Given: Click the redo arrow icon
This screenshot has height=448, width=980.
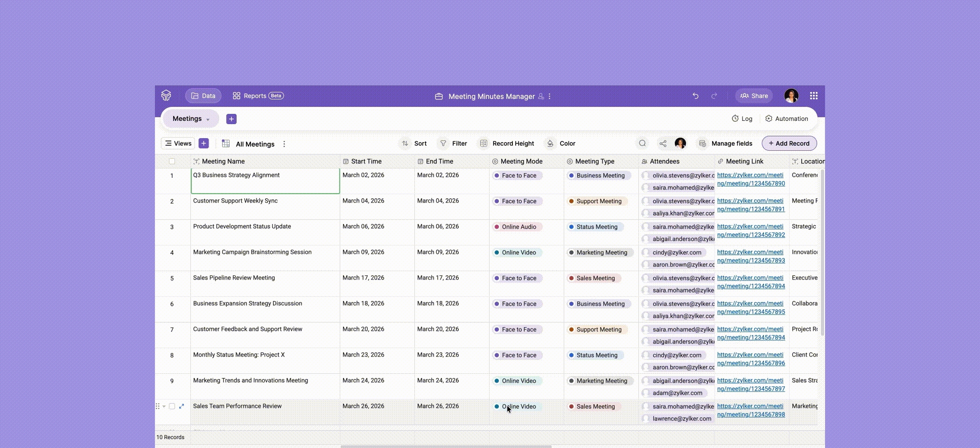Looking at the screenshot, I should pos(714,96).
